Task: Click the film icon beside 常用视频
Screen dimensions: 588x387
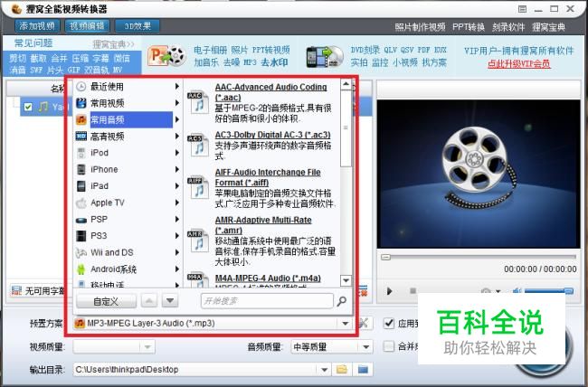Action: [x=81, y=103]
